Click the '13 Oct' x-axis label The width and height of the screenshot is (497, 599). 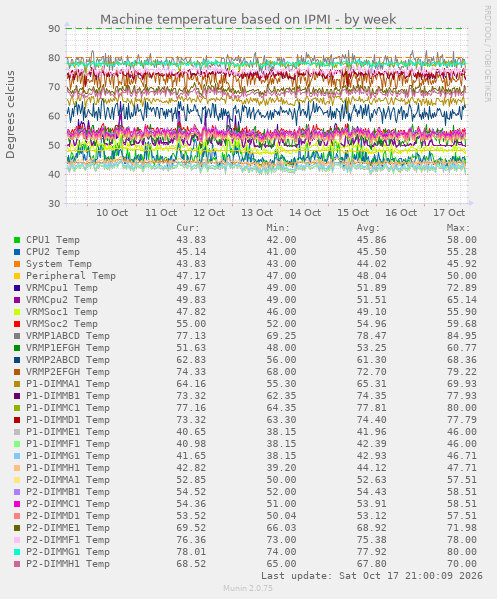click(257, 213)
